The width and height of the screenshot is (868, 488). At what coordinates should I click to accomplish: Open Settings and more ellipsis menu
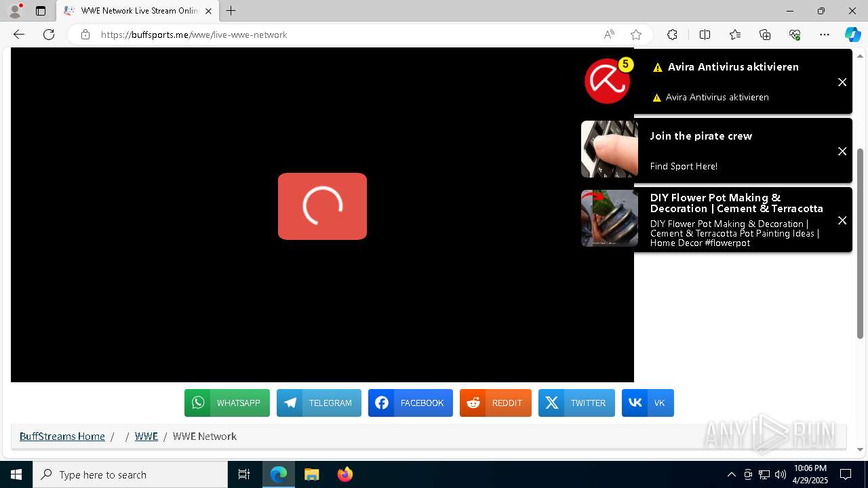825,35
